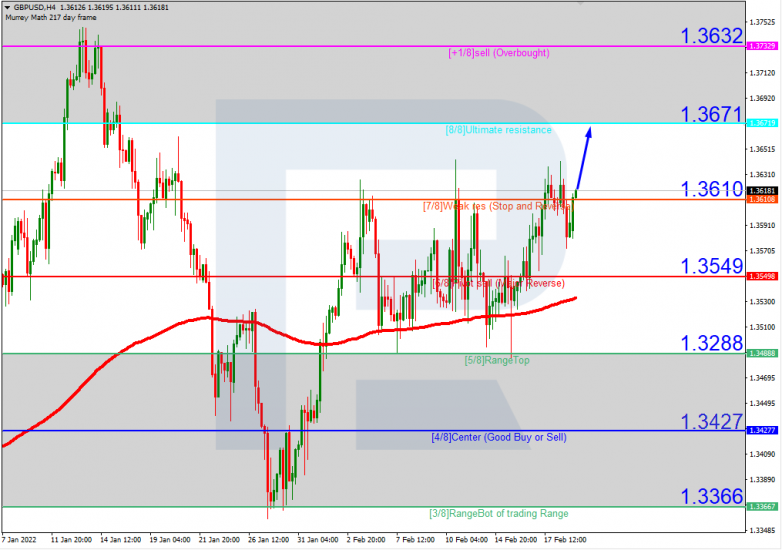Click the 1.36920 price scale value

pyautogui.click(x=763, y=99)
